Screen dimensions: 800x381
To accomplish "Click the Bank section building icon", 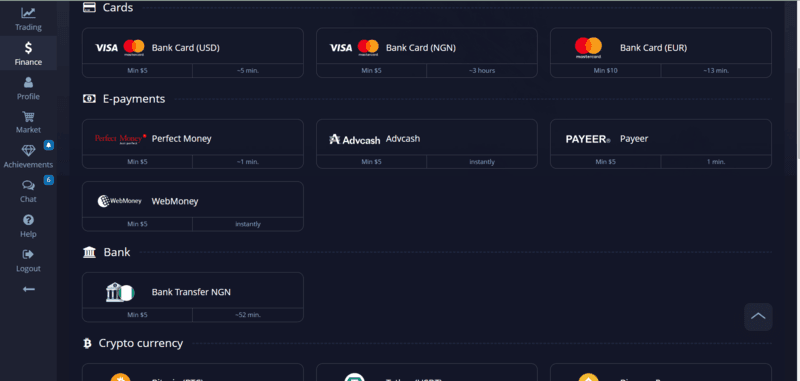I will pyautogui.click(x=89, y=252).
